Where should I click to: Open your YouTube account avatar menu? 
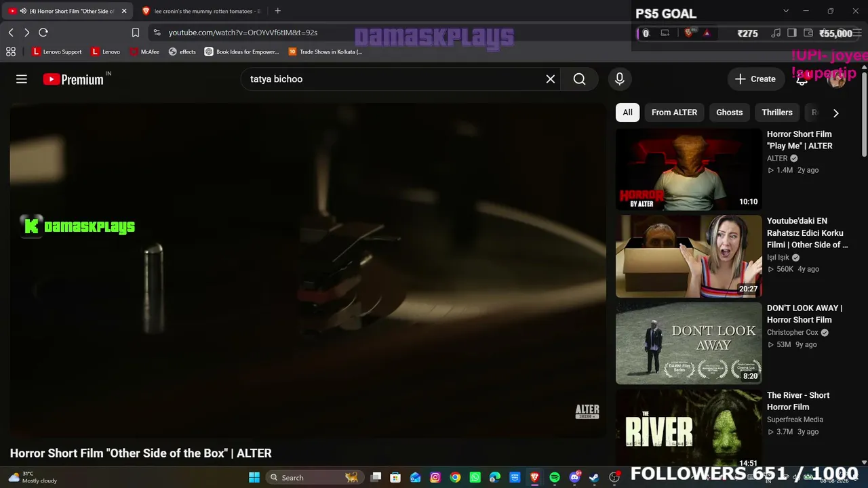tap(837, 79)
